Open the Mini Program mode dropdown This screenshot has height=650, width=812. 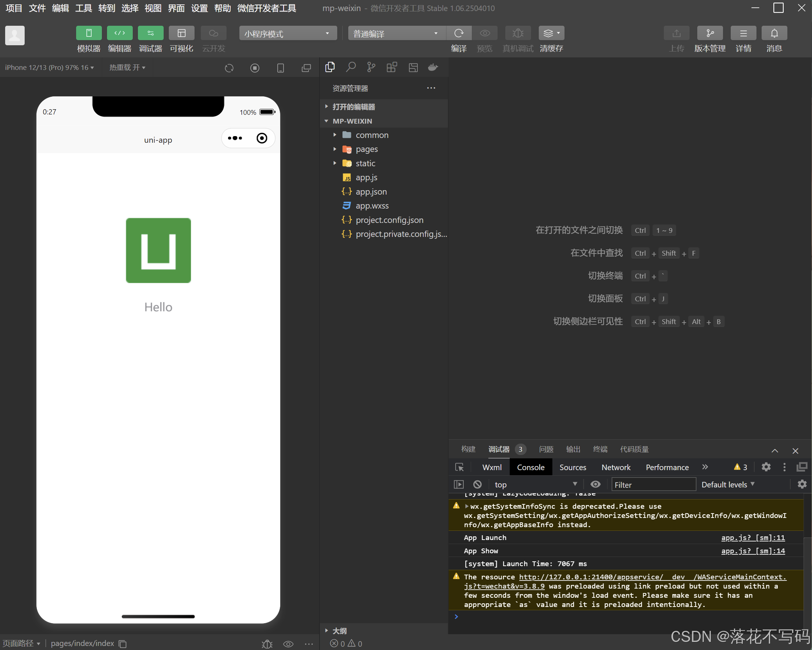point(287,33)
